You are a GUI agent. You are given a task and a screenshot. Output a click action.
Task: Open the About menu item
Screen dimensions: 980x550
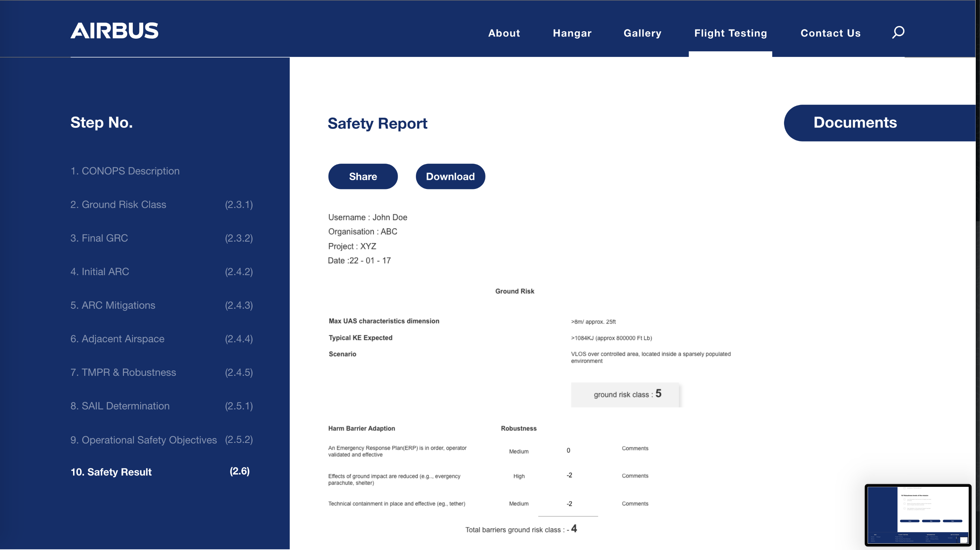point(504,33)
